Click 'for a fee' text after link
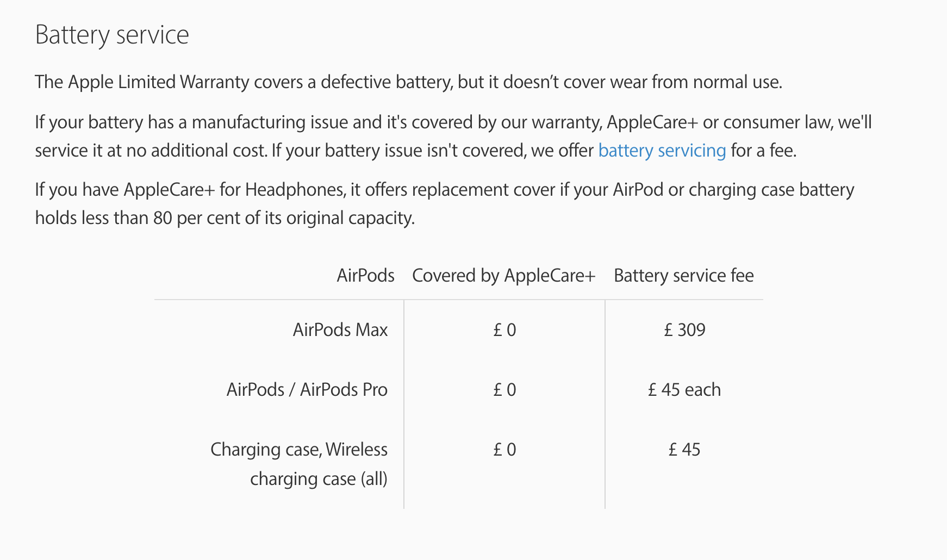This screenshot has height=560, width=947. [763, 151]
